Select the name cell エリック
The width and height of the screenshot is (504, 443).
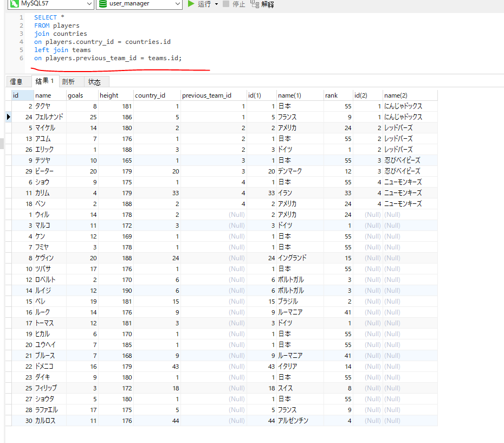pyautogui.click(x=50, y=150)
